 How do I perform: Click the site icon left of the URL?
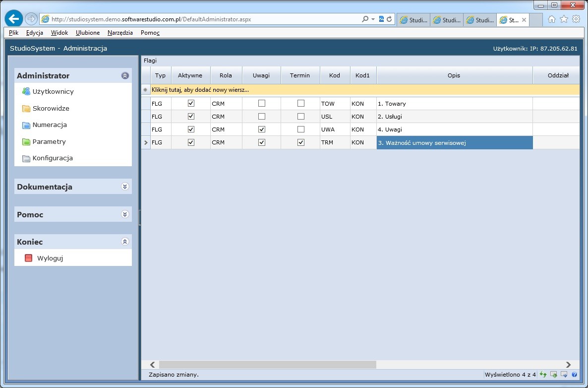pos(46,19)
